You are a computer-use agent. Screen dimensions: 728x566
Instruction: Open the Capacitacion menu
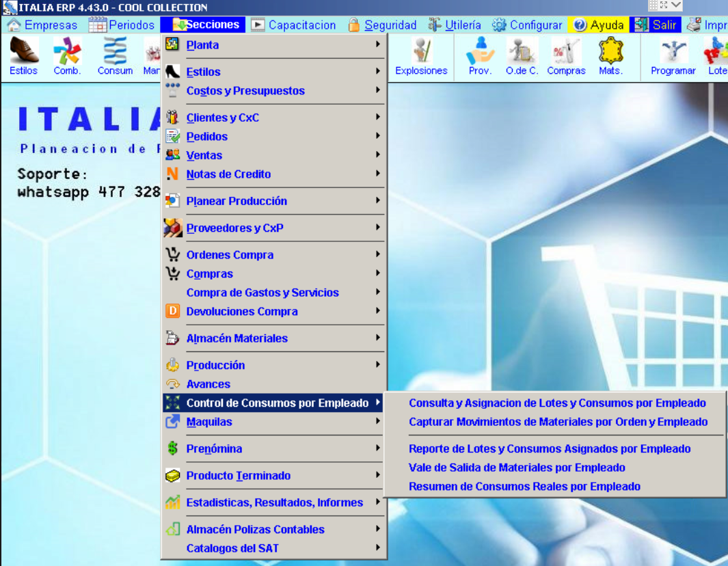click(293, 25)
